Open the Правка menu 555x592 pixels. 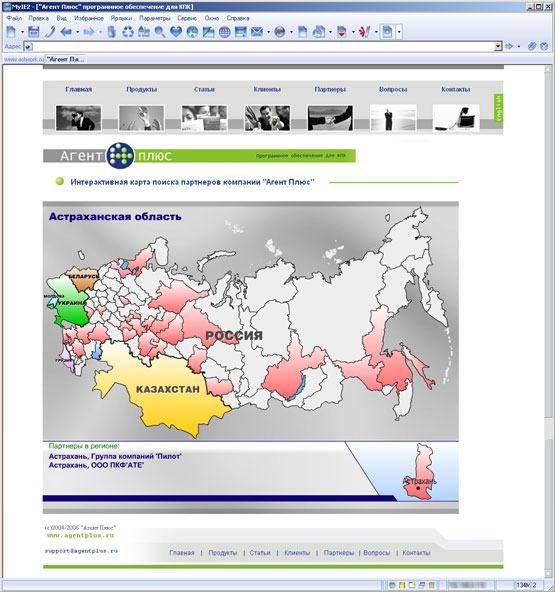point(39,18)
